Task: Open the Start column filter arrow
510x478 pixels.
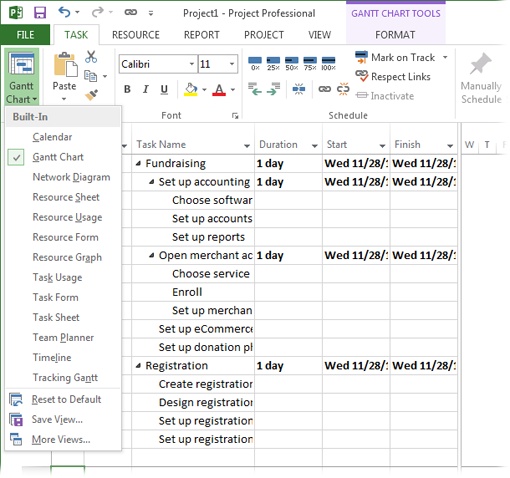Action: [x=382, y=146]
